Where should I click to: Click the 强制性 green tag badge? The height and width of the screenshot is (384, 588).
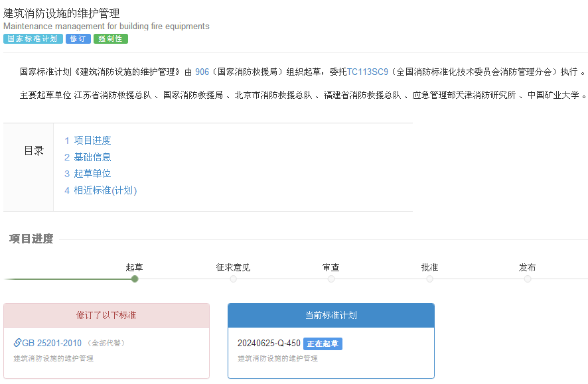[110, 39]
